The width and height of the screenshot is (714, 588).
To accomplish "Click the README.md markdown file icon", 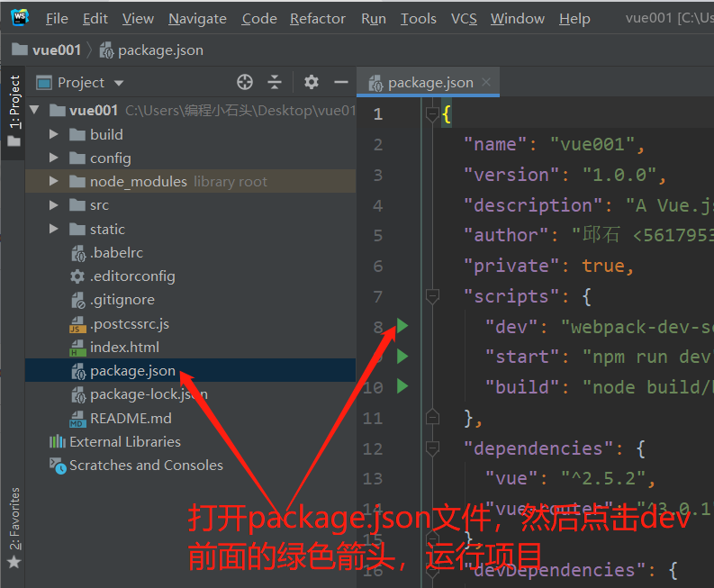I will click(77, 418).
